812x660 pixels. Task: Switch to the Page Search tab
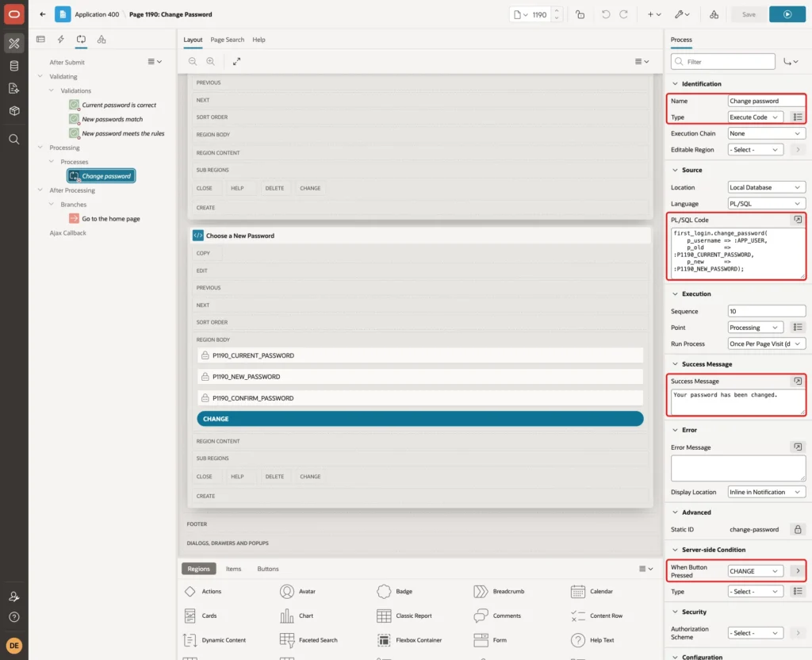tap(227, 40)
